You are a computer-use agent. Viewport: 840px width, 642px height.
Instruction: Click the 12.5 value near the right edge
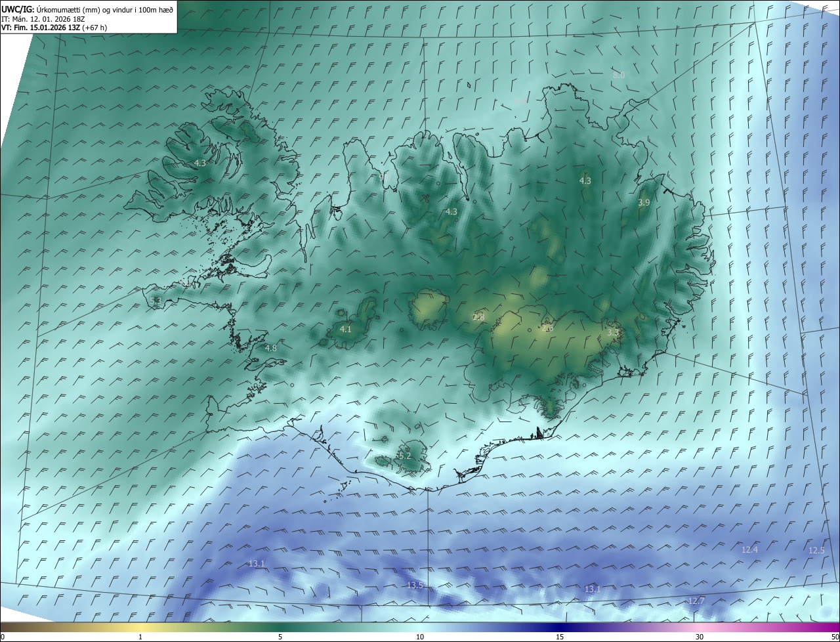click(x=816, y=551)
